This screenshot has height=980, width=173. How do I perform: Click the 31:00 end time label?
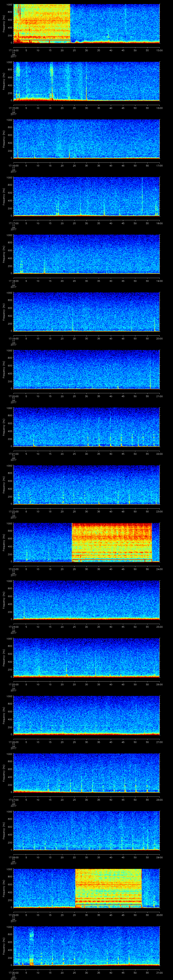tap(159, 972)
